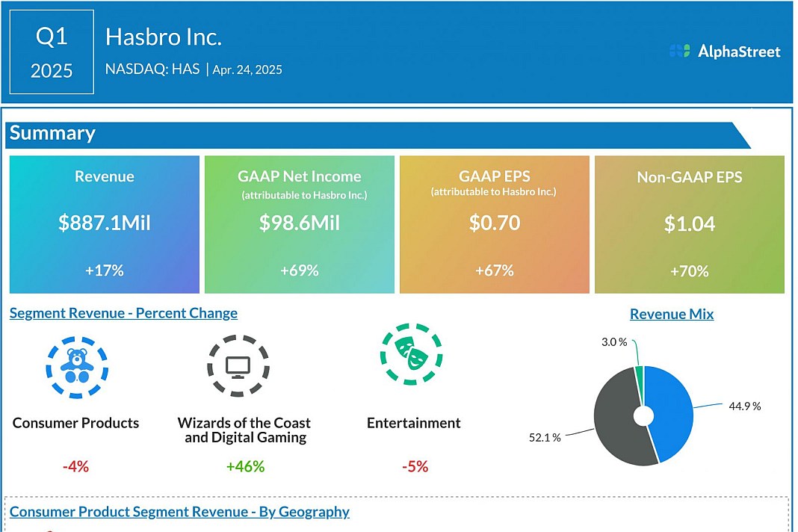Image resolution: width=798 pixels, height=532 pixels.
Task: Click the AlphaStreet logo
Action: pyautogui.click(x=725, y=52)
